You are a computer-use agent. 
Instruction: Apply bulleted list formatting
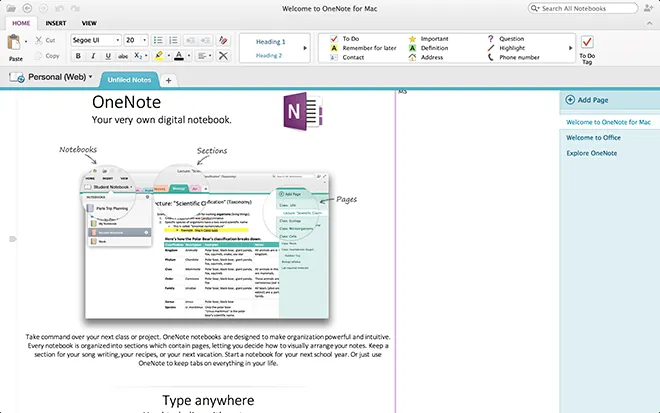coord(158,40)
